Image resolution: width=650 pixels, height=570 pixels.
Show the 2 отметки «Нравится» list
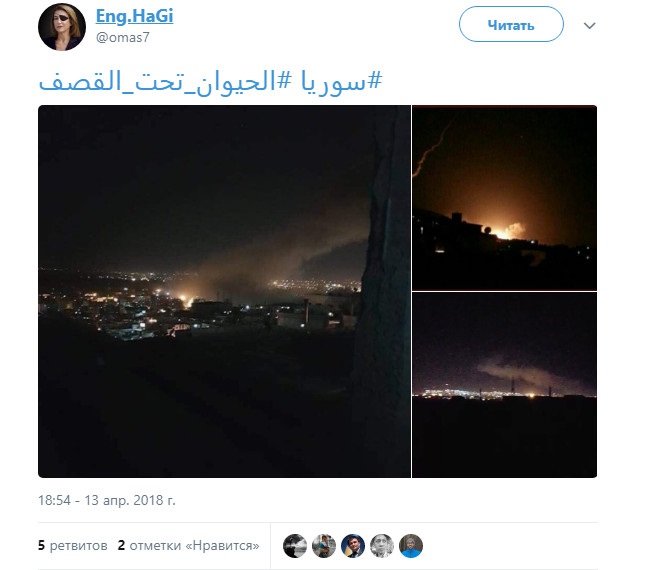click(x=189, y=546)
